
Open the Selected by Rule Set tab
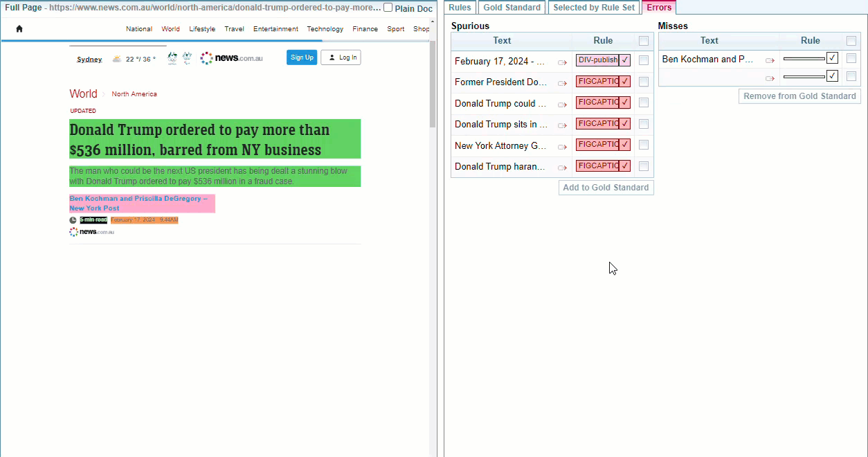click(594, 8)
